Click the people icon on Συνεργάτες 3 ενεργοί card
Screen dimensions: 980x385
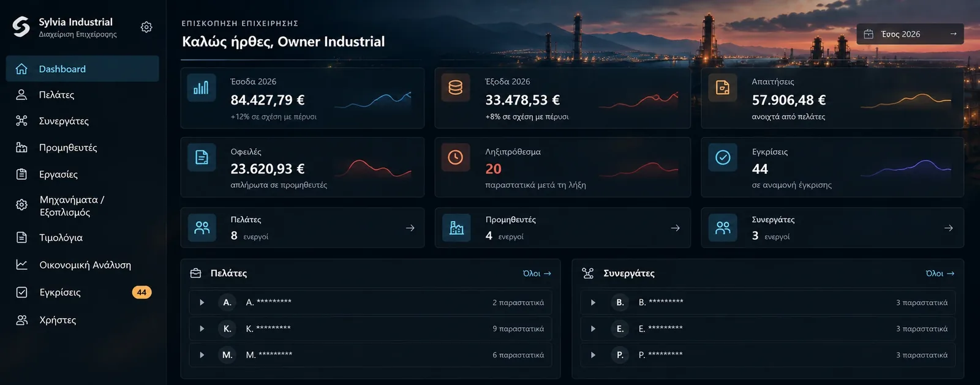pyautogui.click(x=723, y=228)
